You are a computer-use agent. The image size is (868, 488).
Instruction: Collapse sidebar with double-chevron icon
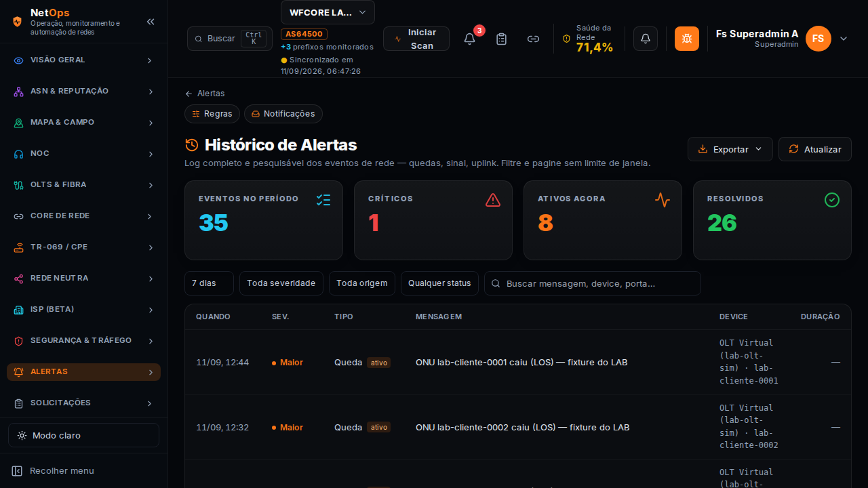pos(151,22)
